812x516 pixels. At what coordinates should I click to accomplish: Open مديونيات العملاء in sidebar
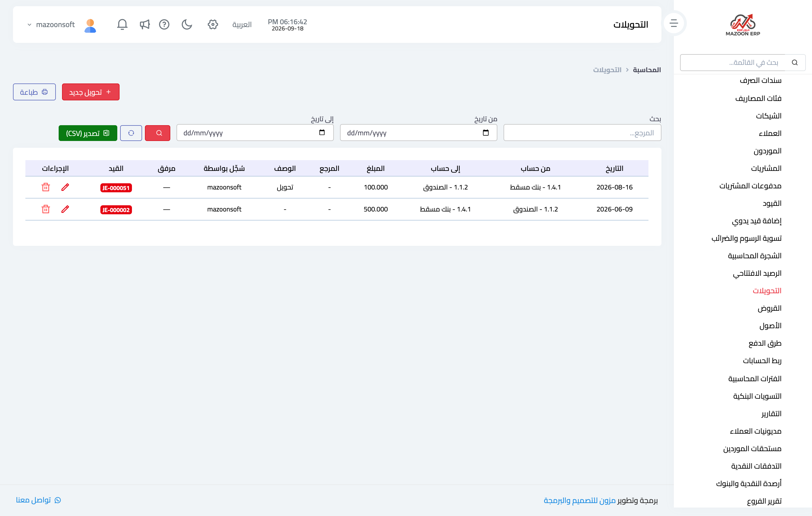click(755, 431)
